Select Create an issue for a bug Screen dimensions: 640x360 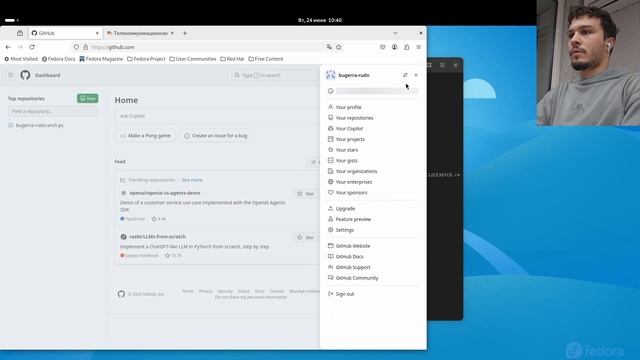[x=216, y=136]
